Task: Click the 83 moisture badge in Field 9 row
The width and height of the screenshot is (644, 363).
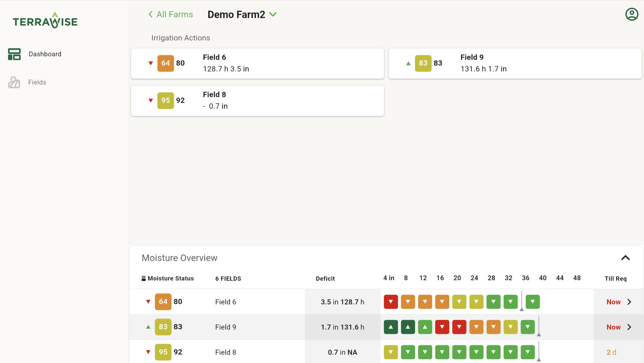Action: tap(163, 327)
